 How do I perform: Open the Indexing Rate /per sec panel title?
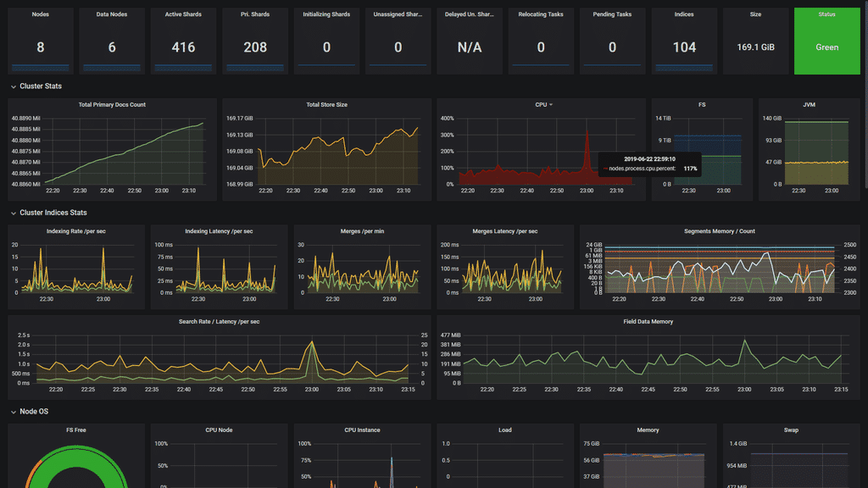click(75, 231)
